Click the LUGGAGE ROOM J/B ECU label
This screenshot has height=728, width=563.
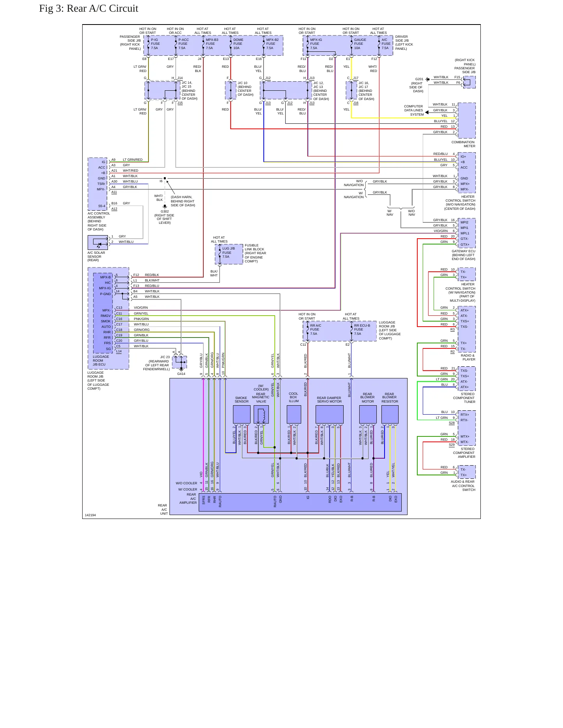pyautogui.click(x=101, y=360)
